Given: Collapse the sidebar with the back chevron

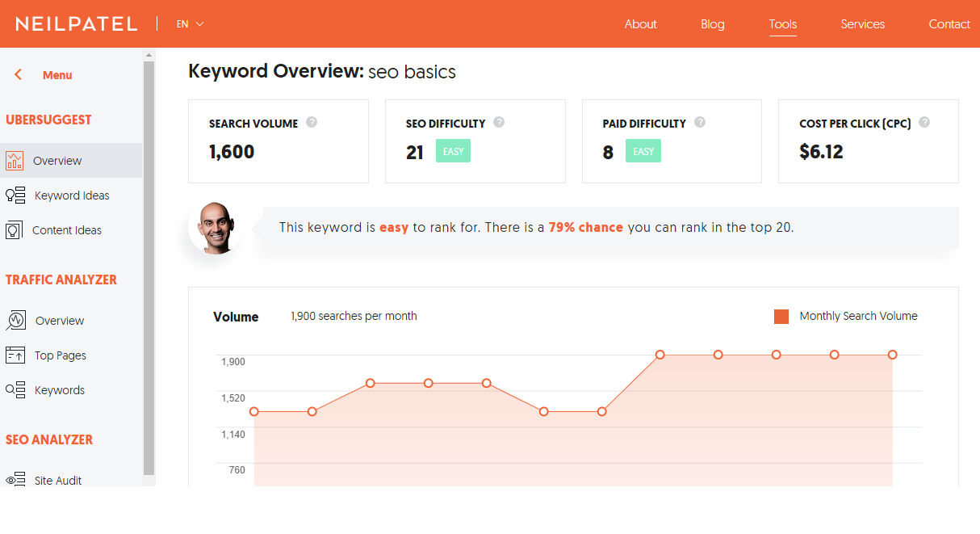Looking at the screenshot, I should 18,74.
